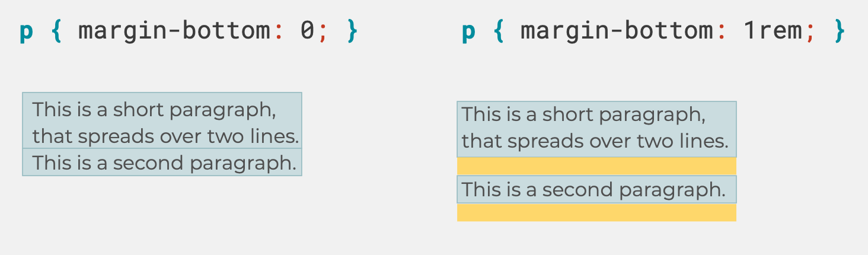Select margin-bottom property in the left code snippet
This screenshot has height=255, width=868.
pyautogui.click(x=174, y=31)
